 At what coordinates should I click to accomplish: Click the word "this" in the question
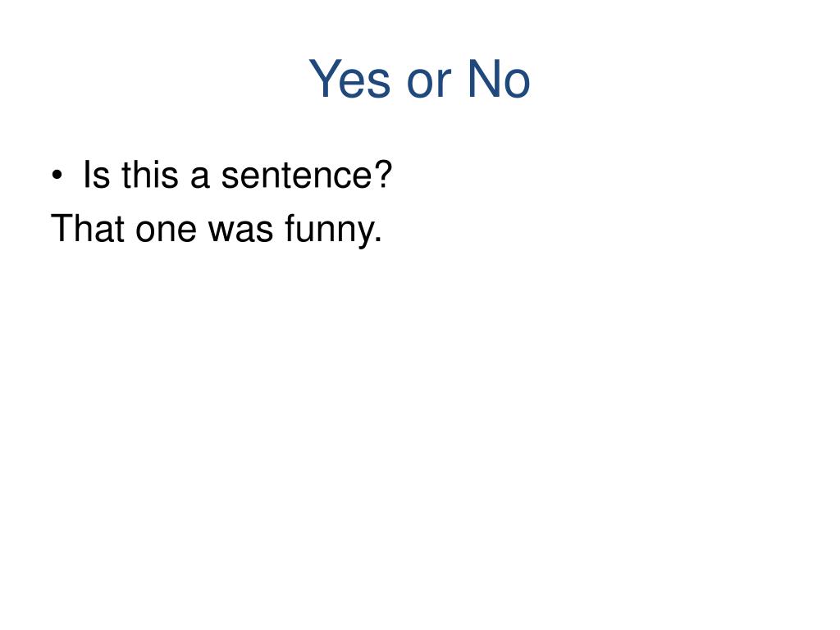click(x=149, y=175)
